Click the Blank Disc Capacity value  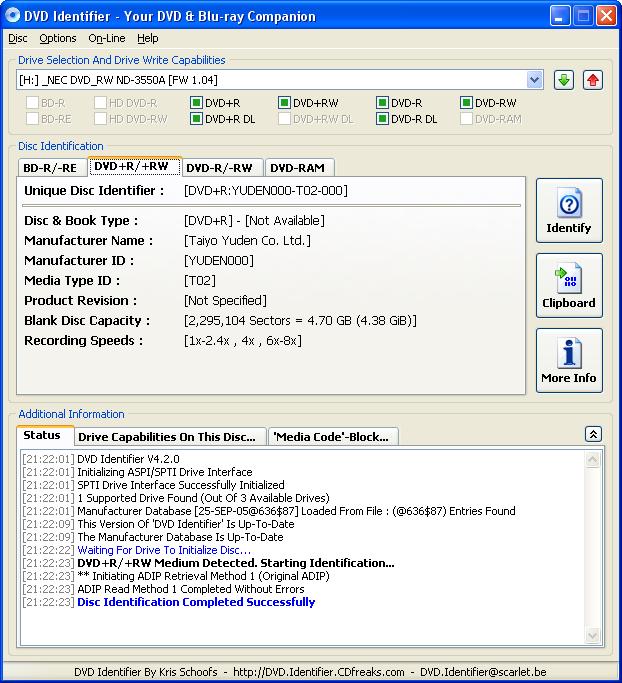[x=300, y=321]
